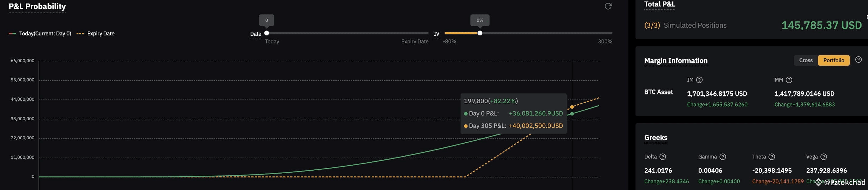Click the refresh icon in P&L Probability
868x190 pixels.
[608, 6]
